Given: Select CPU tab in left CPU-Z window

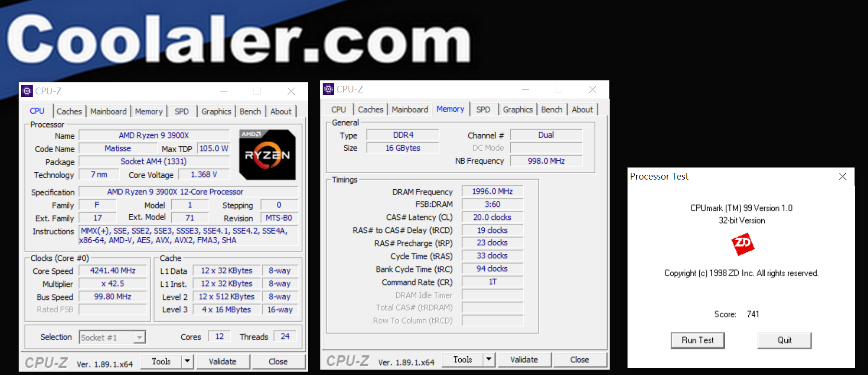Looking at the screenshot, I should click(x=37, y=111).
